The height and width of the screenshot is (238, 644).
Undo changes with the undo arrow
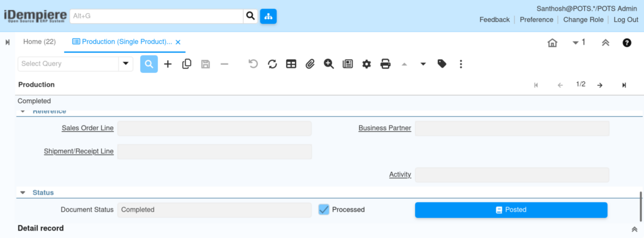point(253,64)
